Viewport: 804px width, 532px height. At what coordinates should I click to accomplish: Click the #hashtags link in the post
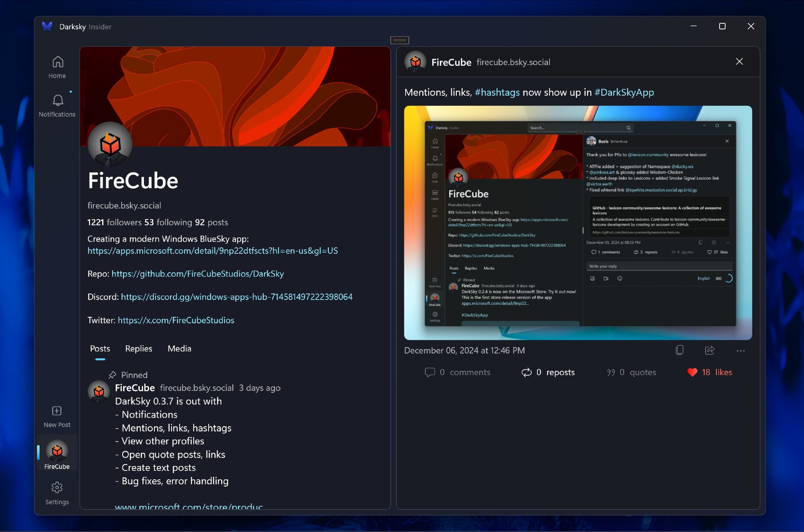(x=497, y=92)
